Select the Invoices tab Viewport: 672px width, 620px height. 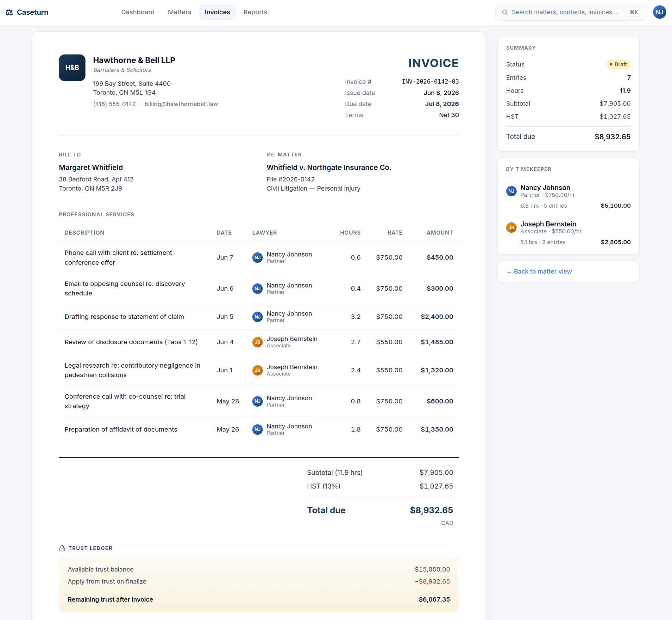pyautogui.click(x=217, y=12)
